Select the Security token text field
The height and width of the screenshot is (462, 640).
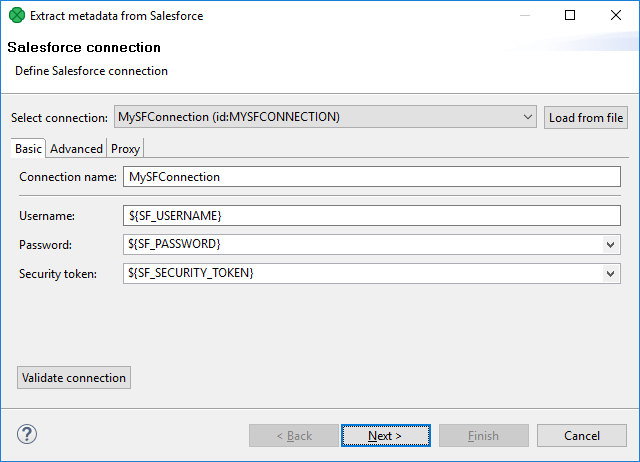[x=360, y=274]
